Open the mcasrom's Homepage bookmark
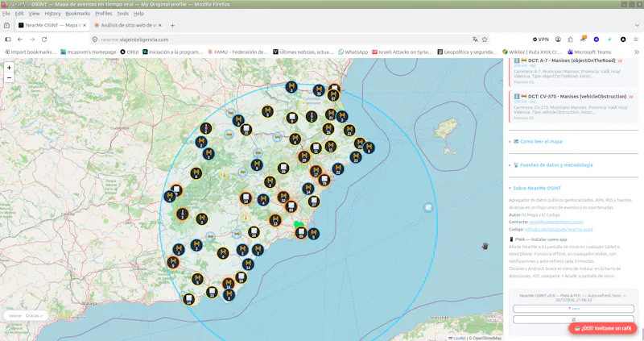644x341 pixels. [89, 52]
